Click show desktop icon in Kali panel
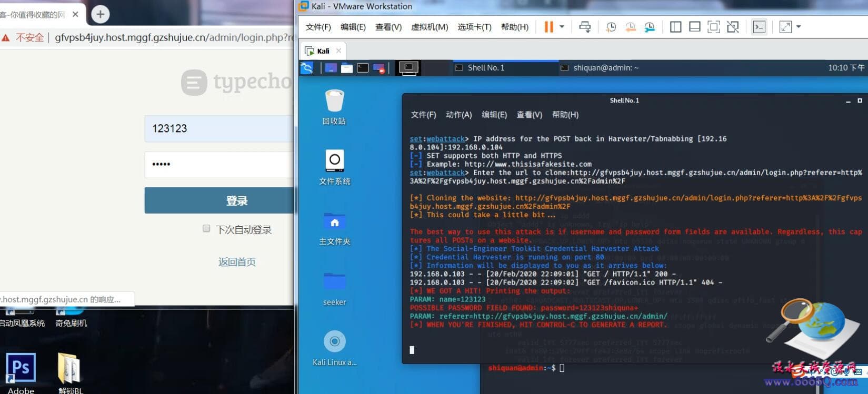868x394 pixels. pyautogui.click(x=331, y=68)
